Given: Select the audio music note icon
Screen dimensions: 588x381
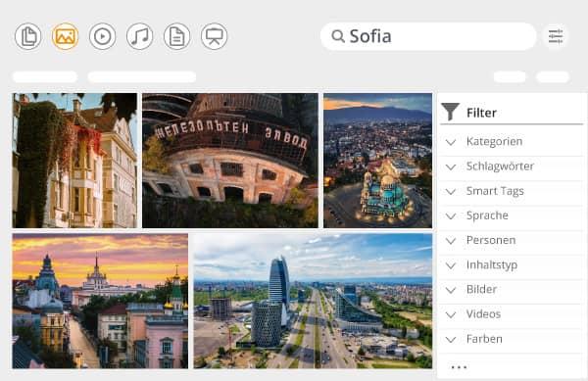Looking at the screenshot, I should pos(139,36).
